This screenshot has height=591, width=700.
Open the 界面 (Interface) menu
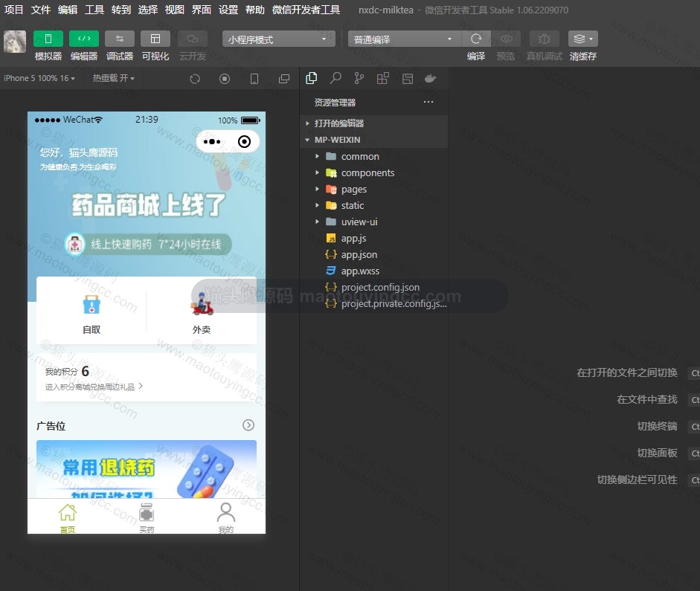[x=202, y=10]
